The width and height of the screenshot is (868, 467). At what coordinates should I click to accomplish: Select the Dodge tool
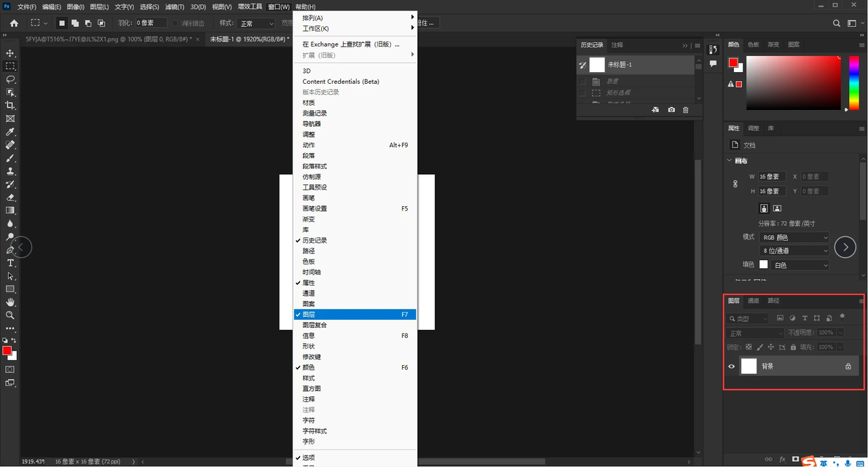10,237
